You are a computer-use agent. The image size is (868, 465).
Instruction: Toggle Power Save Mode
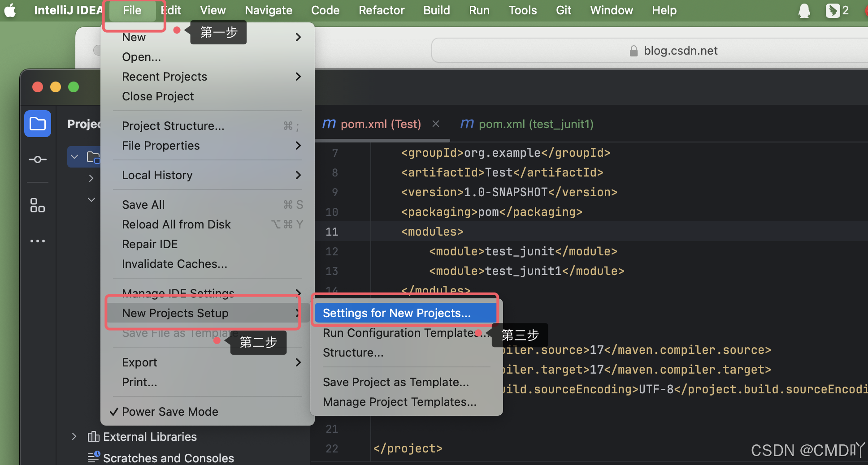208,412
